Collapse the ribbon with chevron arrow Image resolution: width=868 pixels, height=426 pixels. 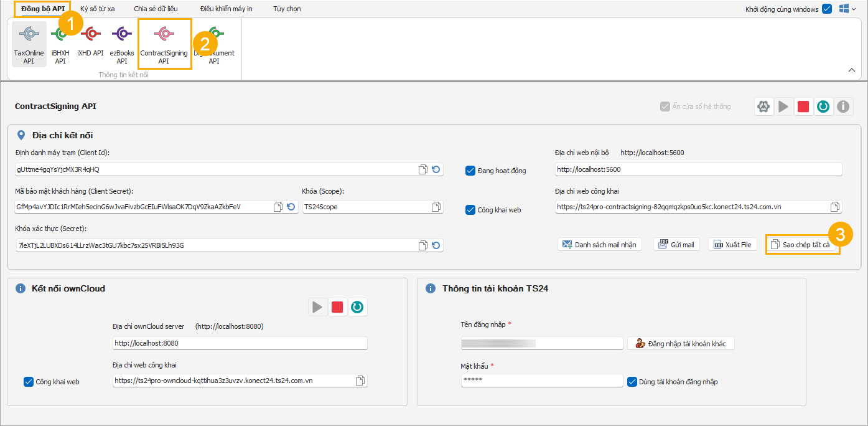pos(851,70)
